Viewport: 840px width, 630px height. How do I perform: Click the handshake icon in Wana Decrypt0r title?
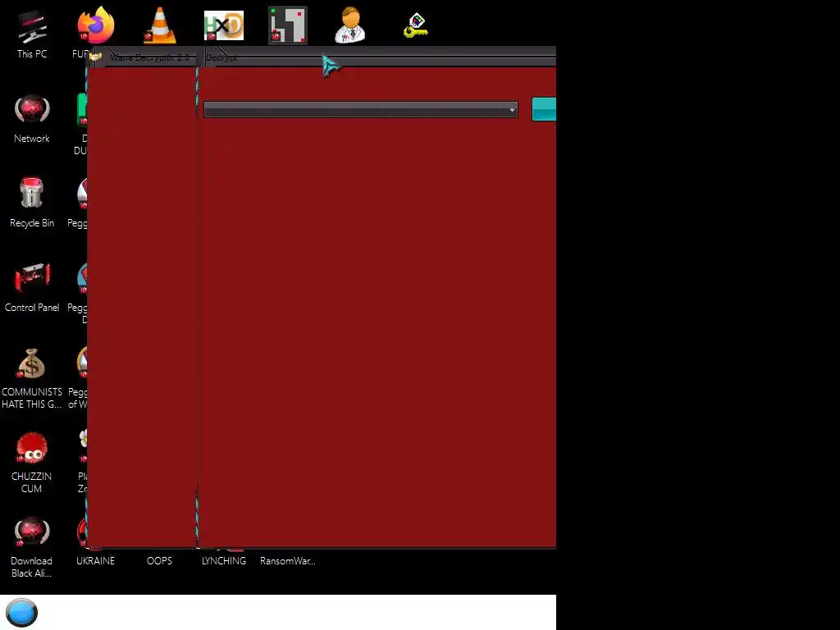96,57
